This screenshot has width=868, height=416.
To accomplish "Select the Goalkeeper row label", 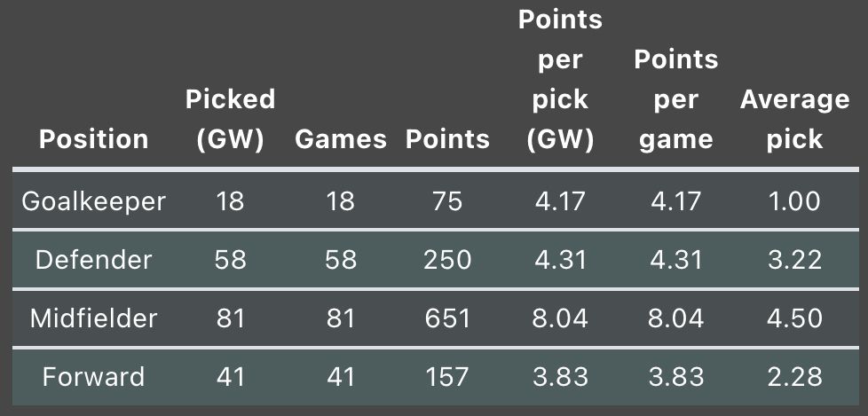I will point(93,201).
